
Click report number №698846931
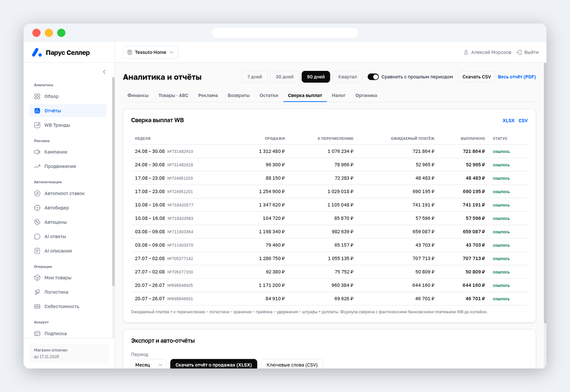180,299
